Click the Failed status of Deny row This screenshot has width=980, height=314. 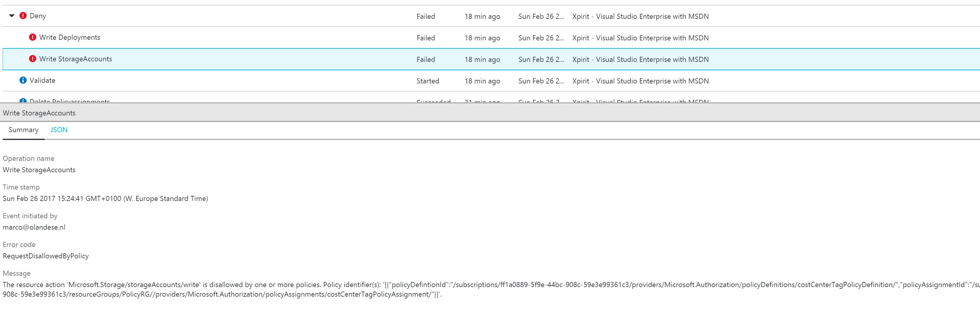click(426, 16)
